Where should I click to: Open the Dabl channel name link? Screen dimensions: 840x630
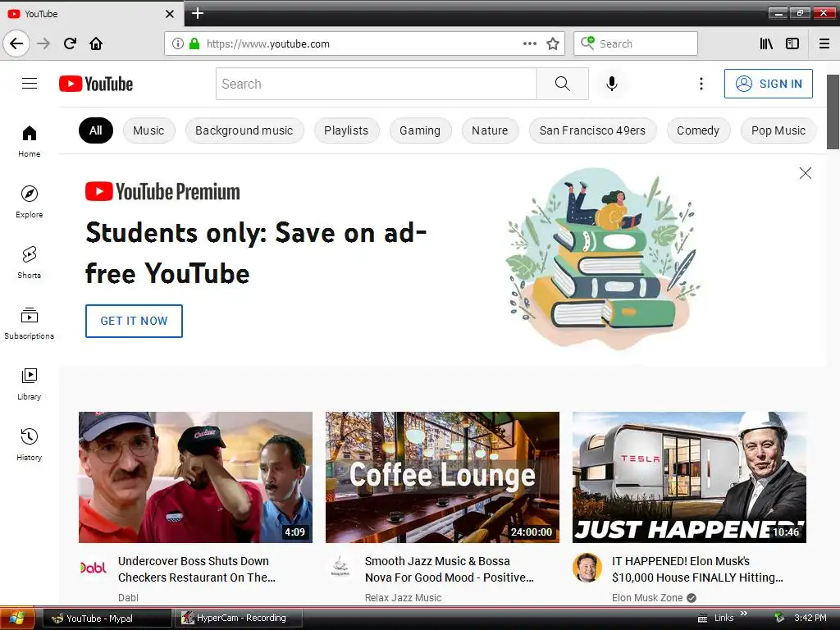(x=128, y=597)
